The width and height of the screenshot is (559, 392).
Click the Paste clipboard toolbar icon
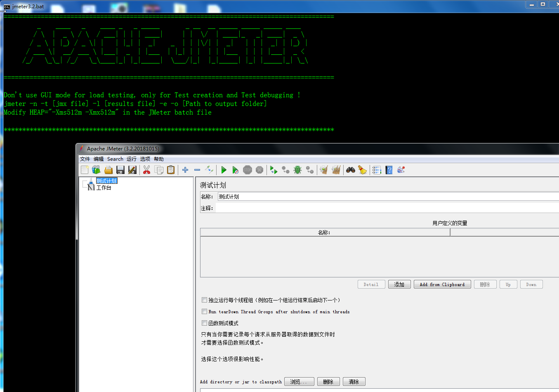(171, 170)
